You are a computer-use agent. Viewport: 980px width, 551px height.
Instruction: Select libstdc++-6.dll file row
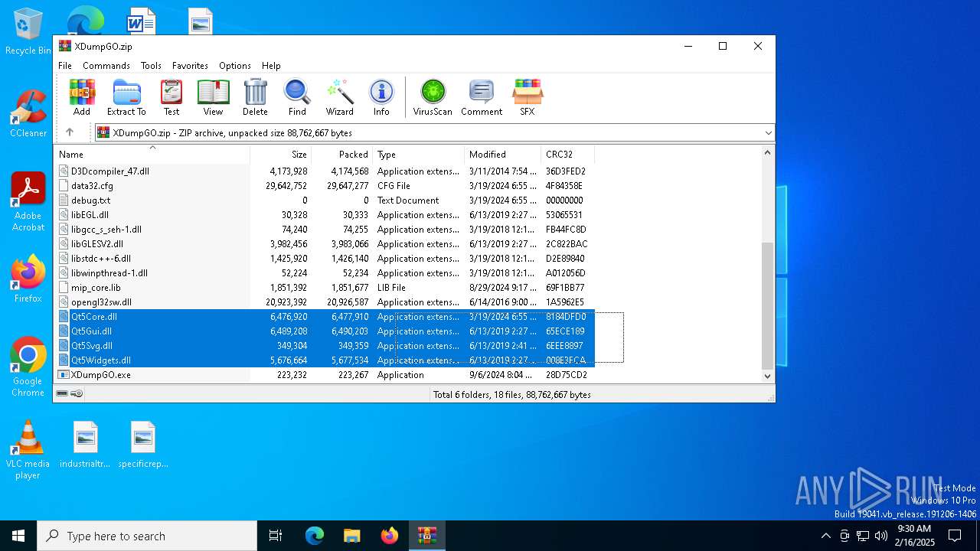(325, 259)
